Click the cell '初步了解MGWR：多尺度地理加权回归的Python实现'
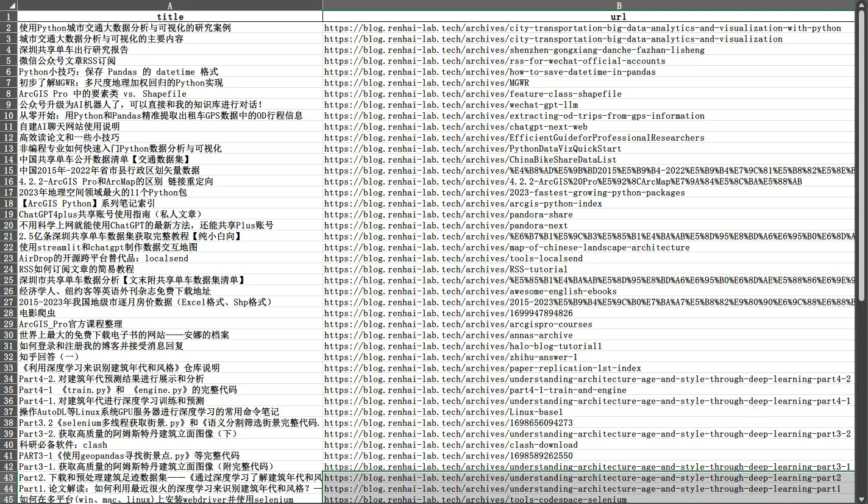 pos(170,83)
